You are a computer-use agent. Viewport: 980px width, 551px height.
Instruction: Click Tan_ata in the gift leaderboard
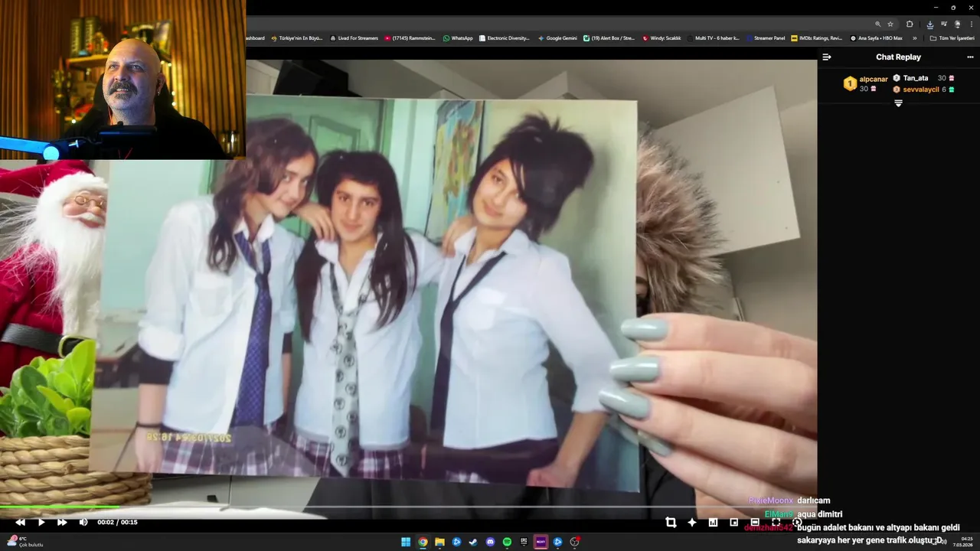916,78
